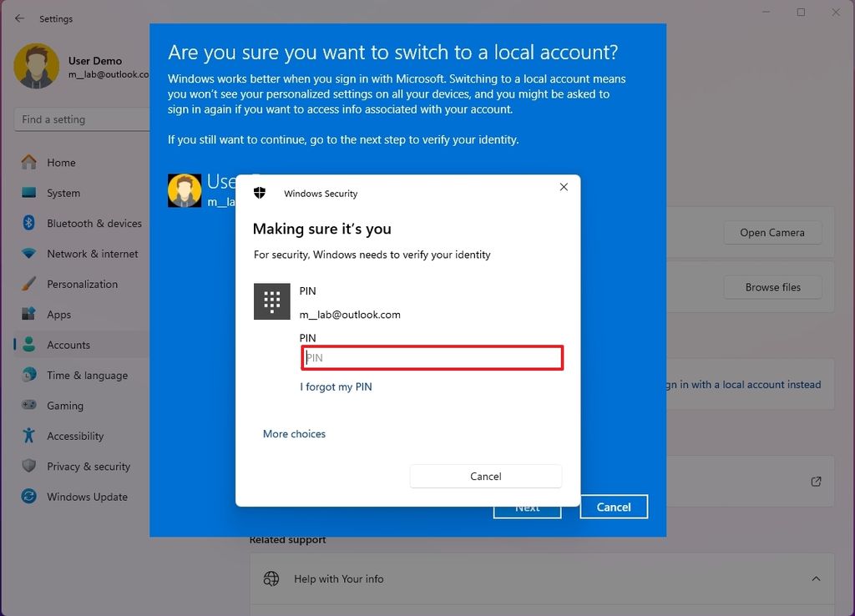Screen dimensions: 855x616
Task: Select the Network & internet globe icon
Action: click(28, 254)
